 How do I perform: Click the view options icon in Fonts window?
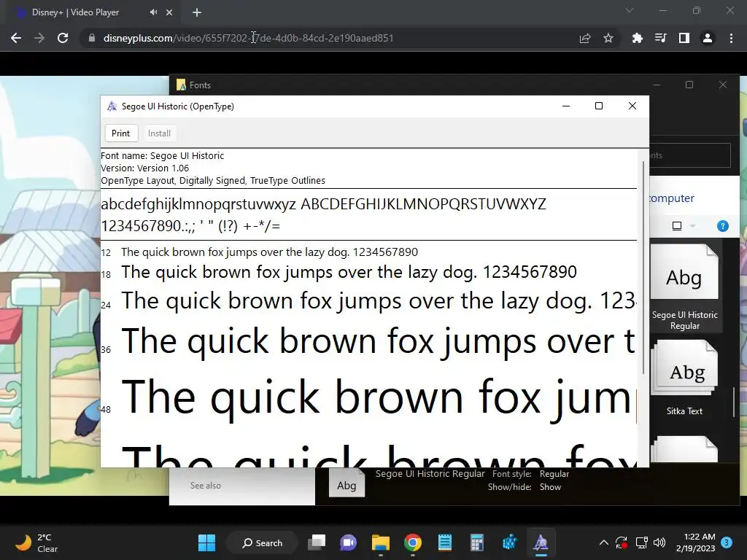tap(677, 226)
